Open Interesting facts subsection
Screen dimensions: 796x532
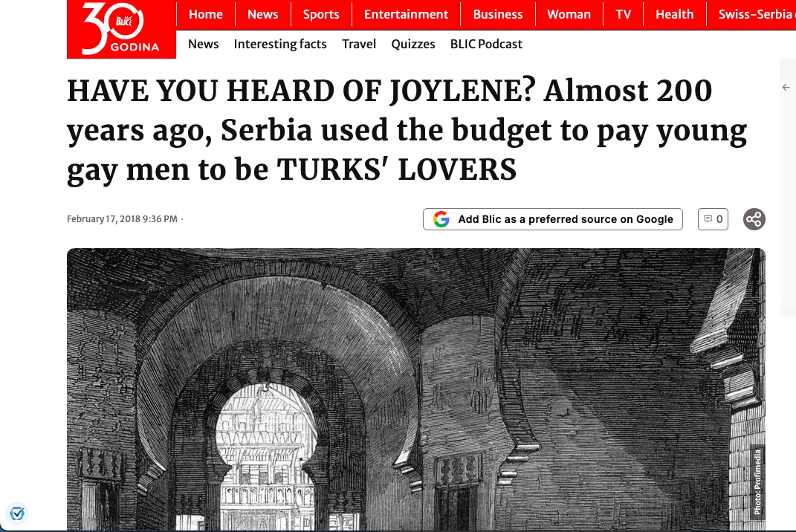tap(280, 44)
